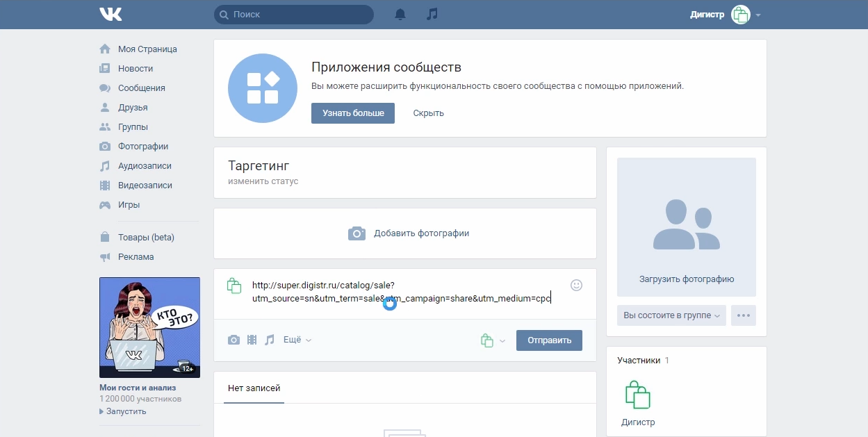Screen dimensions: 868x437
Task: Open Видеозаписи in sidebar
Action: point(145,185)
